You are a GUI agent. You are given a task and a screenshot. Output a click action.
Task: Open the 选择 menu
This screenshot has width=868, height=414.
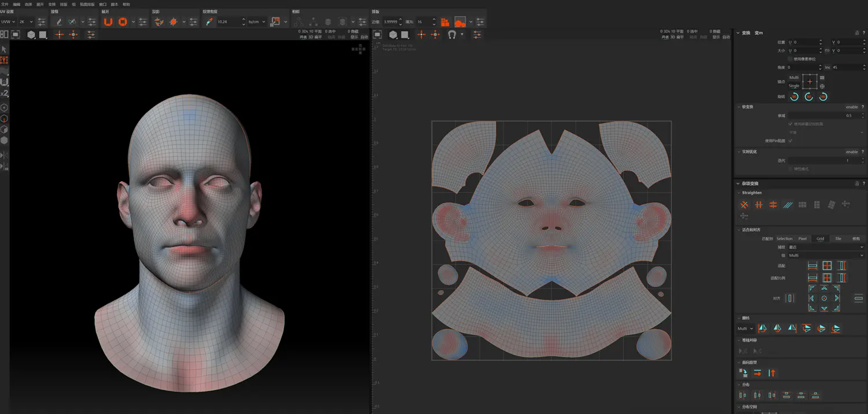click(28, 4)
